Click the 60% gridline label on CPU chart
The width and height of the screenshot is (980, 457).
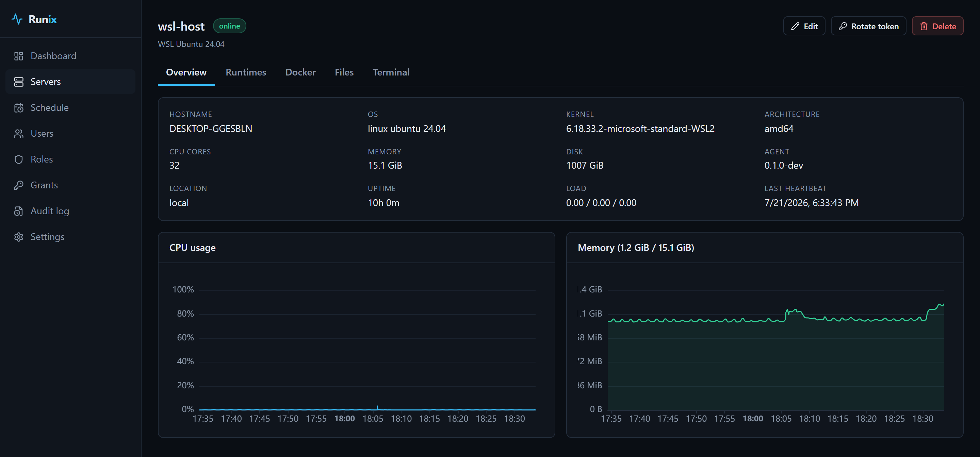(x=185, y=338)
